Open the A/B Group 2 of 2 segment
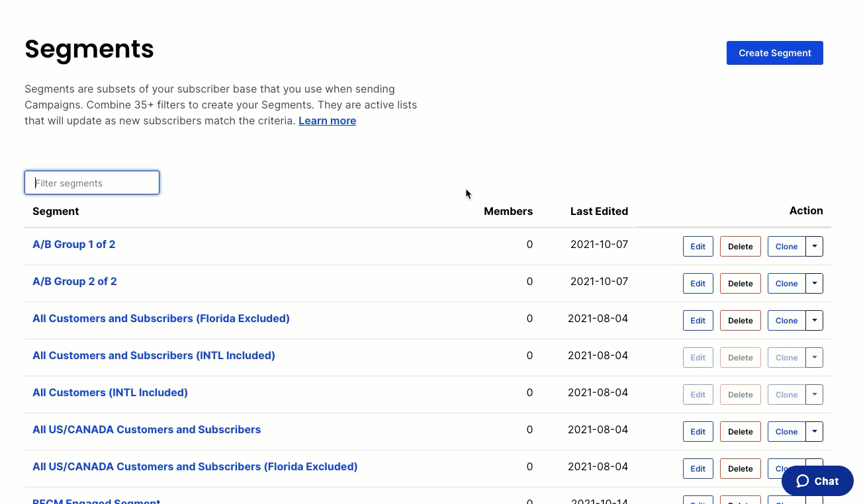Screen dimensions: 863x504 point(75,281)
